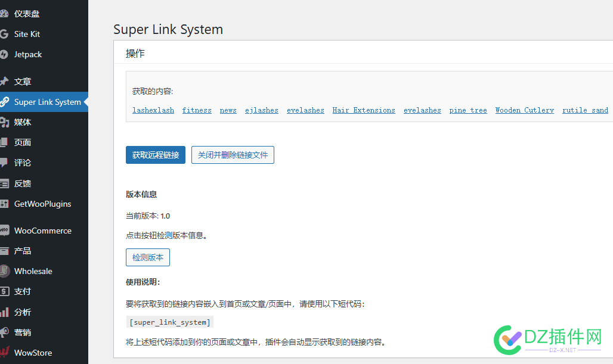Follow the lashexlash link
Image resolution: width=613 pixels, height=364 pixels.
pyautogui.click(x=153, y=110)
